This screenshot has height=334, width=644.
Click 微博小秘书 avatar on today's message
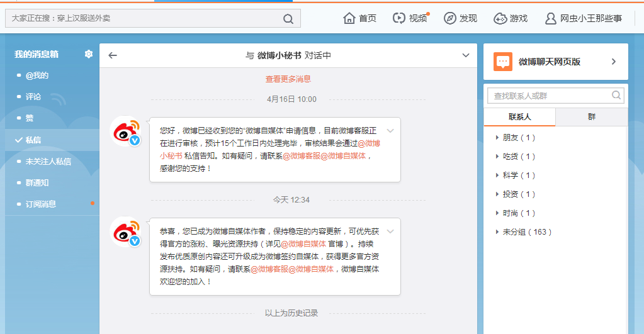coord(126,232)
